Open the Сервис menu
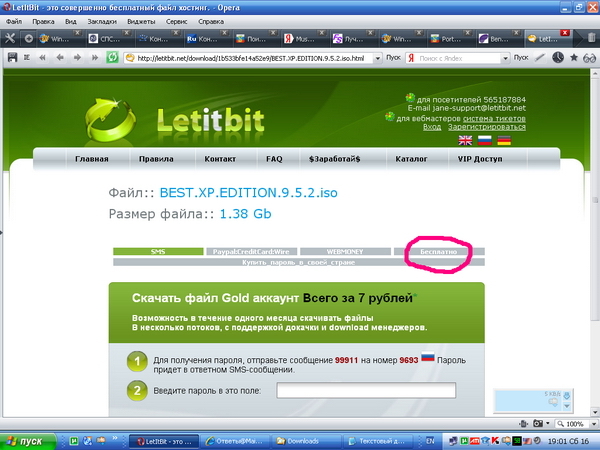The height and width of the screenshot is (450, 600). [x=176, y=21]
